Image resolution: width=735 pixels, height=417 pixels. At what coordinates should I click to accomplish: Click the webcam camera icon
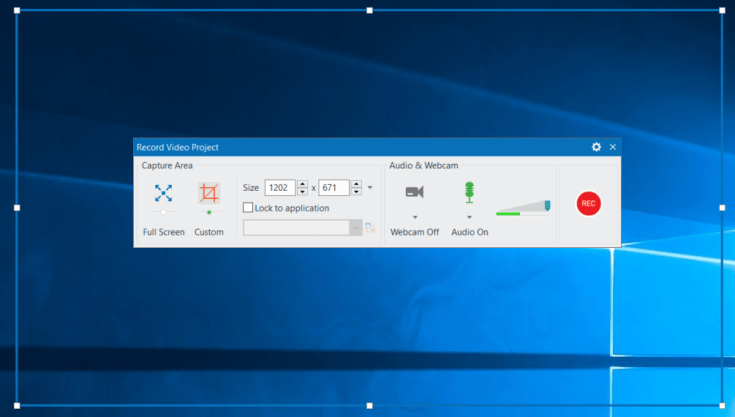pos(414,192)
